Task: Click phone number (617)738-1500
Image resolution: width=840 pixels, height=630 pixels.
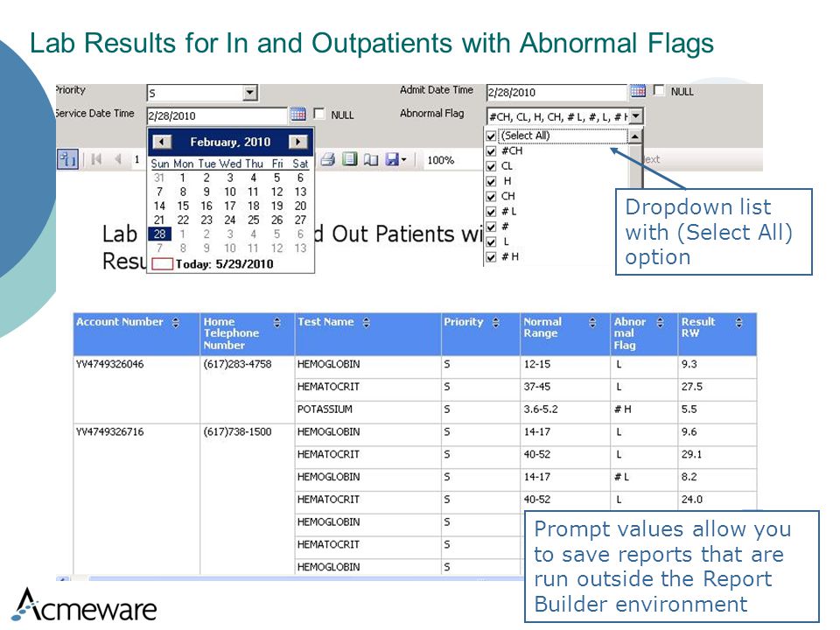Action: pyautogui.click(x=237, y=431)
